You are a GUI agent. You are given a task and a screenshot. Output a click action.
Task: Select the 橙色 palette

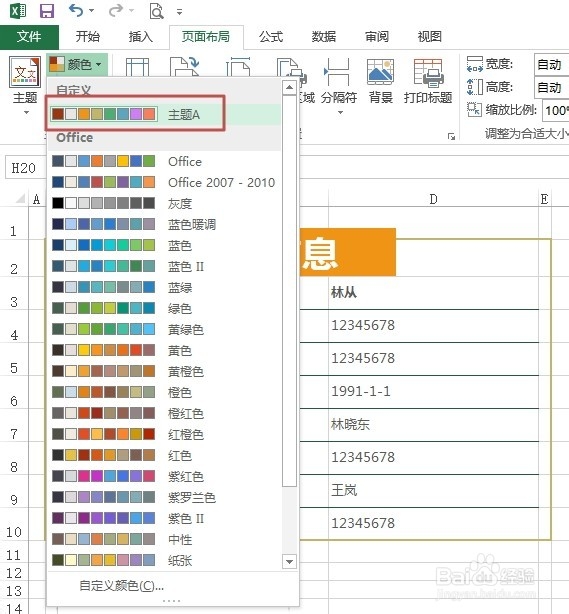pos(164,392)
